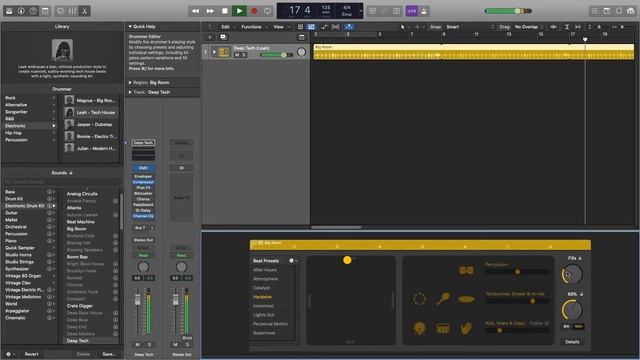Click the Revert button in Library
640x360 pixels.
tap(31, 354)
